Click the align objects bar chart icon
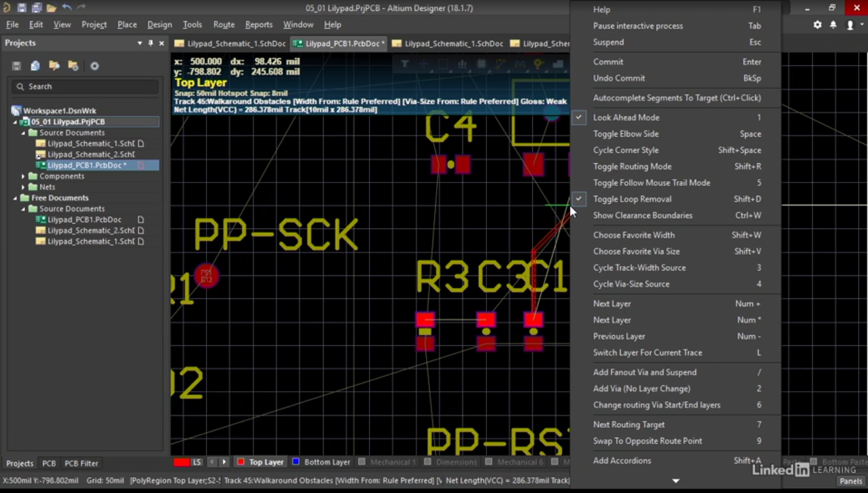This screenshot has height=493, width=868. (462, 64)
